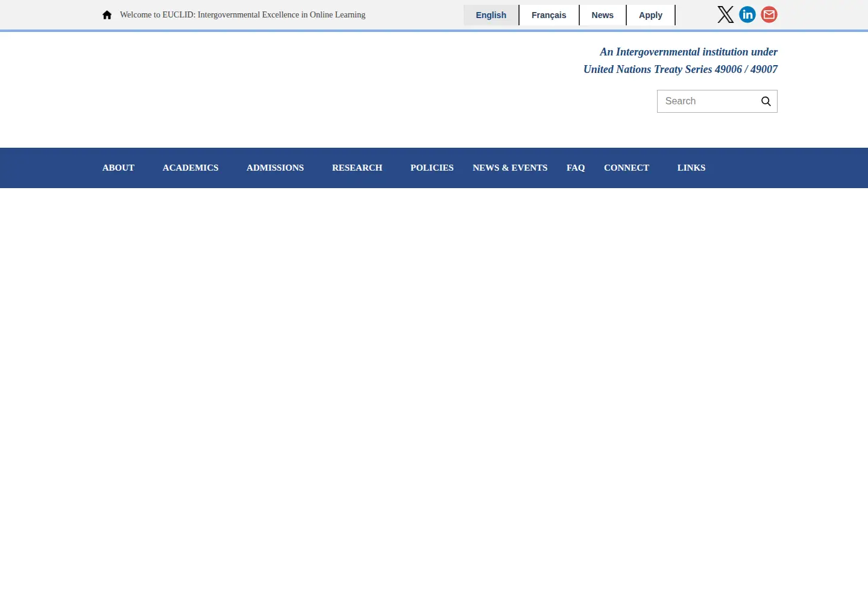This screenshot has width=868, height=603.
Task: Switch language to Français
Action: [x=549, y=15]
